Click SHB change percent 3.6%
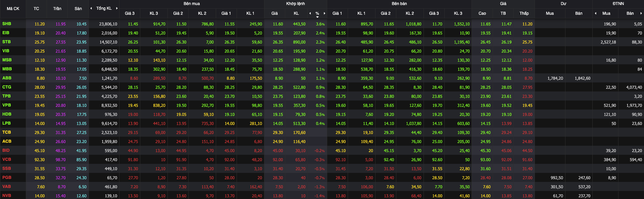 click(x=320, y=24)
